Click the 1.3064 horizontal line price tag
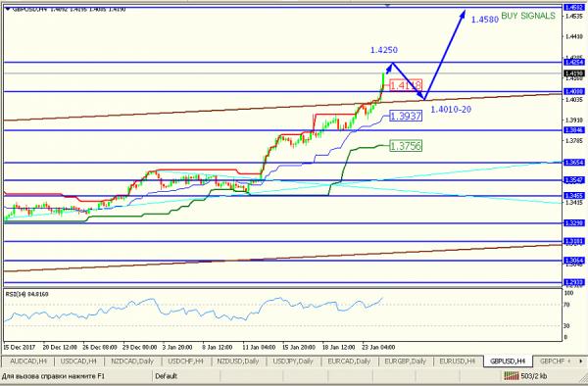Screen dimensions: 588x386 [x=573, y=261]
